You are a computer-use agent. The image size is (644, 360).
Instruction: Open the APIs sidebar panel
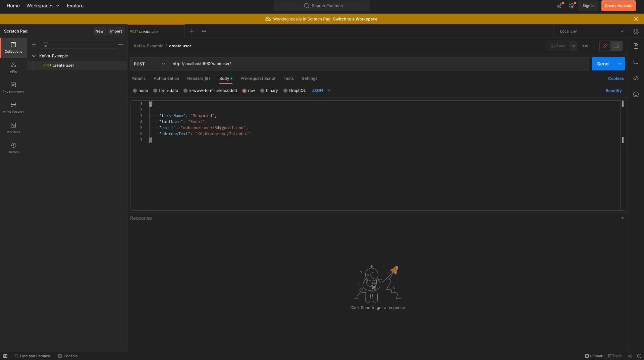[x=13, y=68]
